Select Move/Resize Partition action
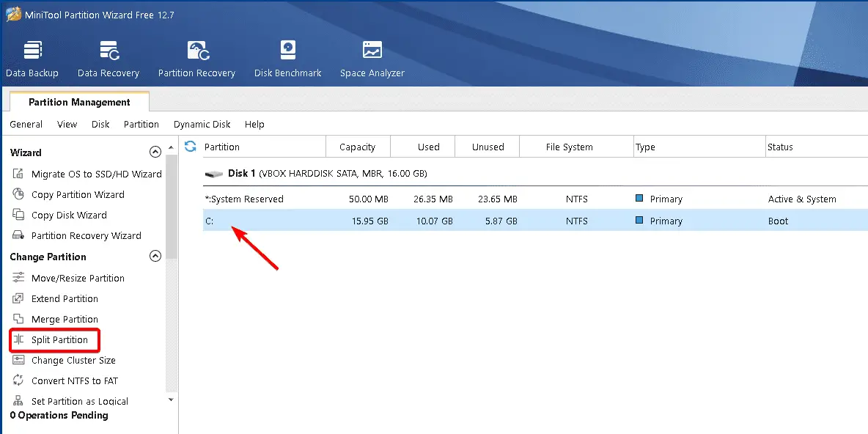Screen dimensions: 868x434 point(78,278)
